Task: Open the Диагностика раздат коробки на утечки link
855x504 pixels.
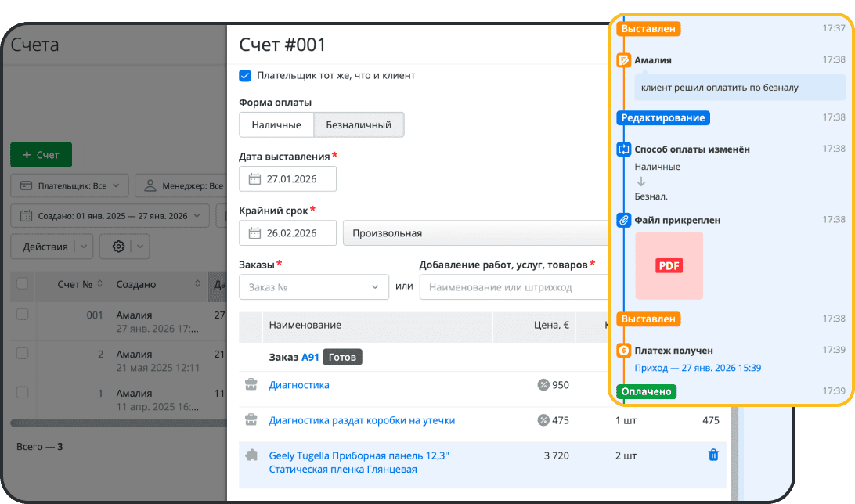Action: [x=362, y=420]
